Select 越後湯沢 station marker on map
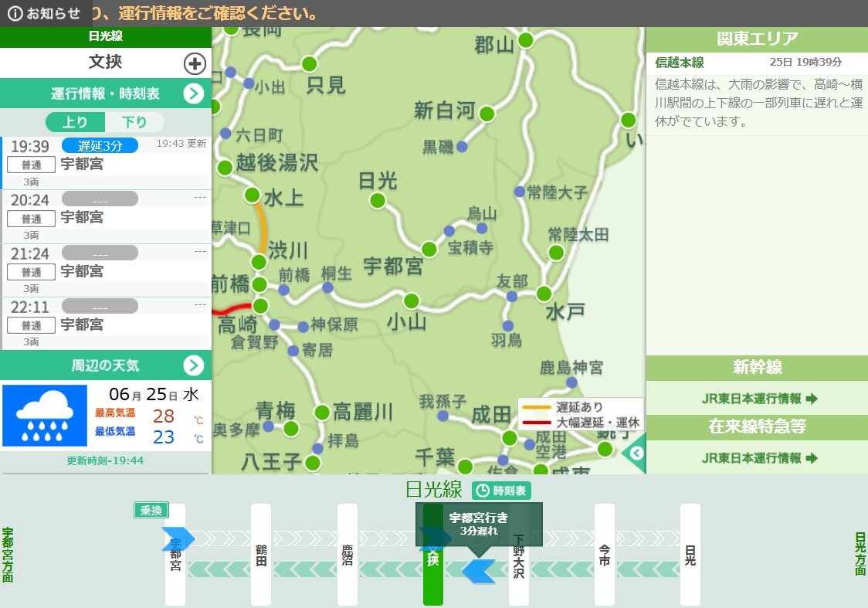The height and width of the screenshot is (608, 868). 225,167
